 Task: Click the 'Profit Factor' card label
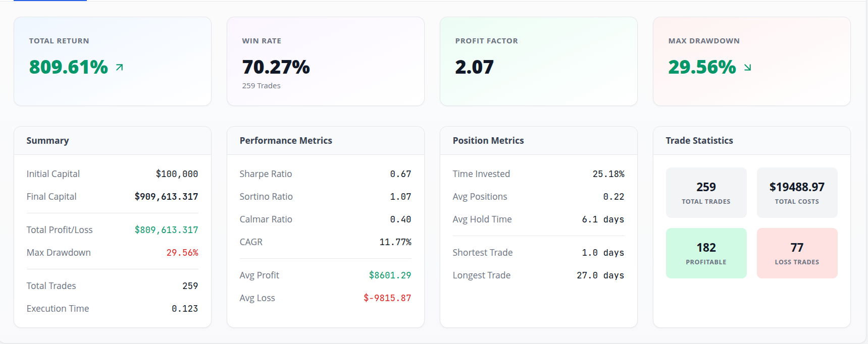coord(486,41)
